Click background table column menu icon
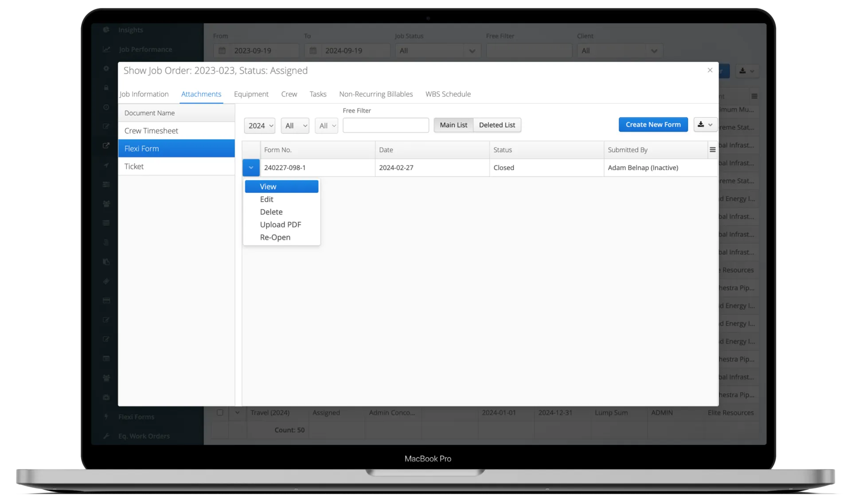 [x=754, y=96]
